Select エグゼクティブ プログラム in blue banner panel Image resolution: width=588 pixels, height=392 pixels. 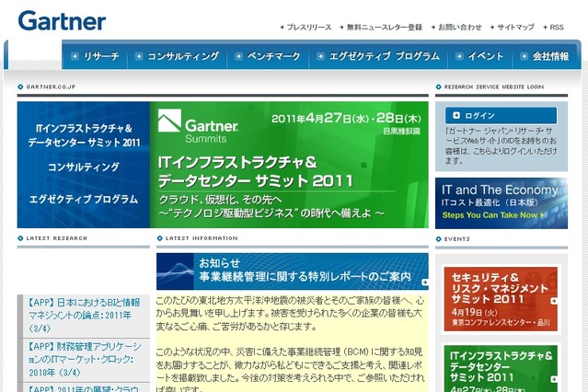84,199
